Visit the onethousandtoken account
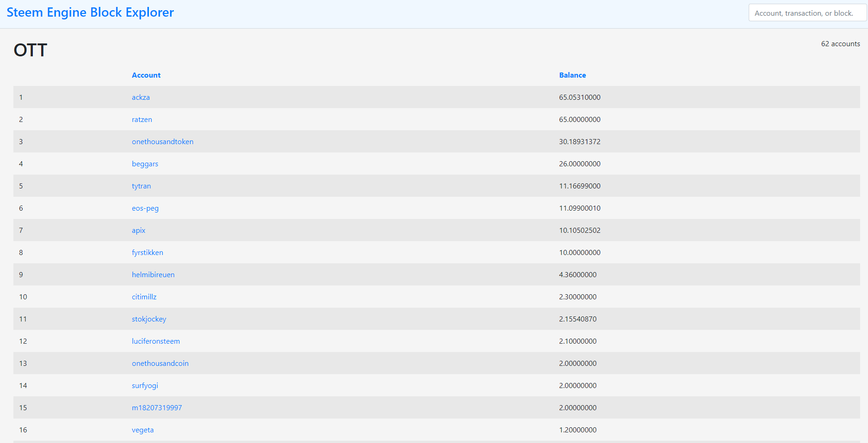The width and height of the screenshot is (868, 443). [163, 141]
